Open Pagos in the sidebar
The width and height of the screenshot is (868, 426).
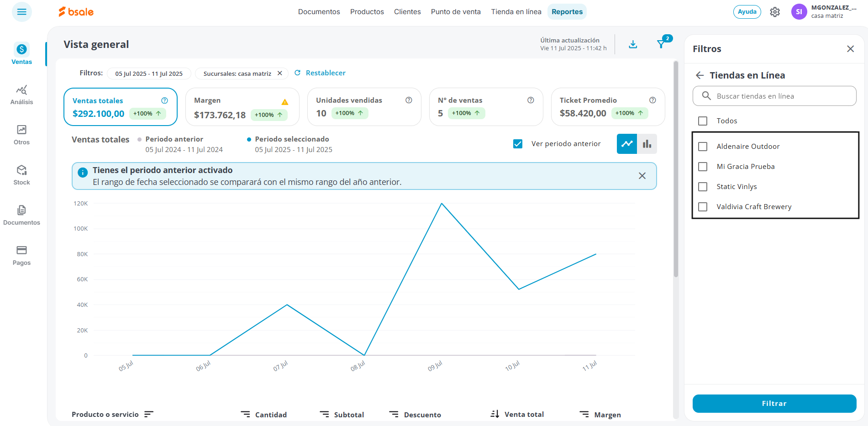tap(21, 255)
